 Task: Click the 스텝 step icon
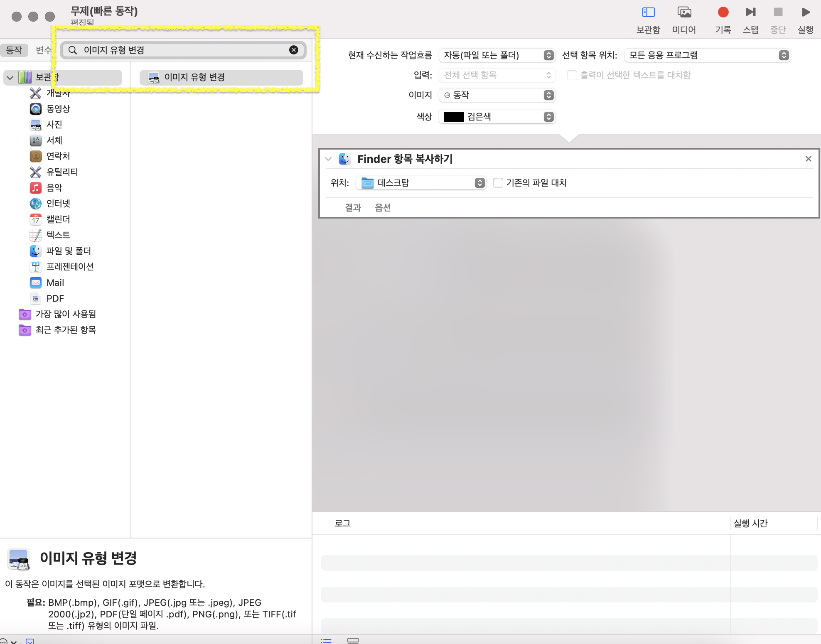(750, 12)
